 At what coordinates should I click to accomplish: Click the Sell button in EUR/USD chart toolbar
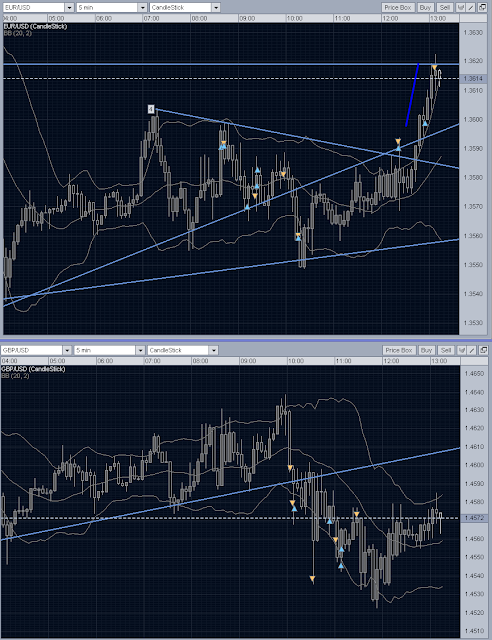click(x=445, y=7)
